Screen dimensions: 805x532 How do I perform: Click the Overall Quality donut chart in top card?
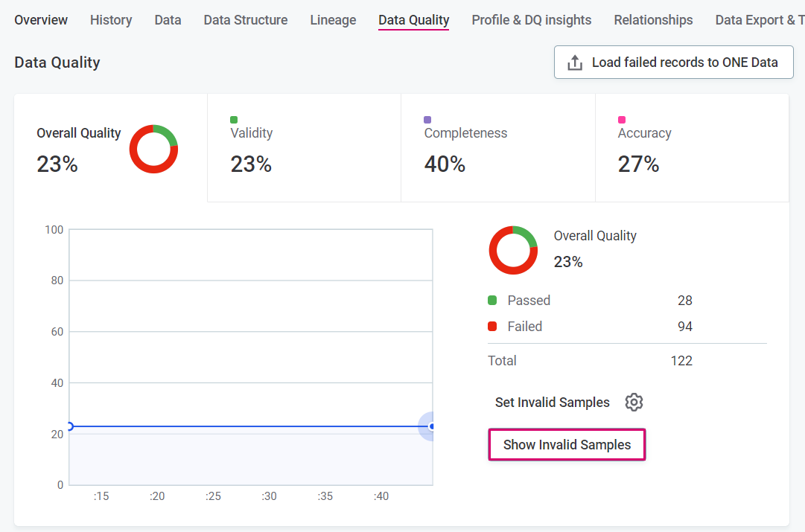(x=153, y=150)
